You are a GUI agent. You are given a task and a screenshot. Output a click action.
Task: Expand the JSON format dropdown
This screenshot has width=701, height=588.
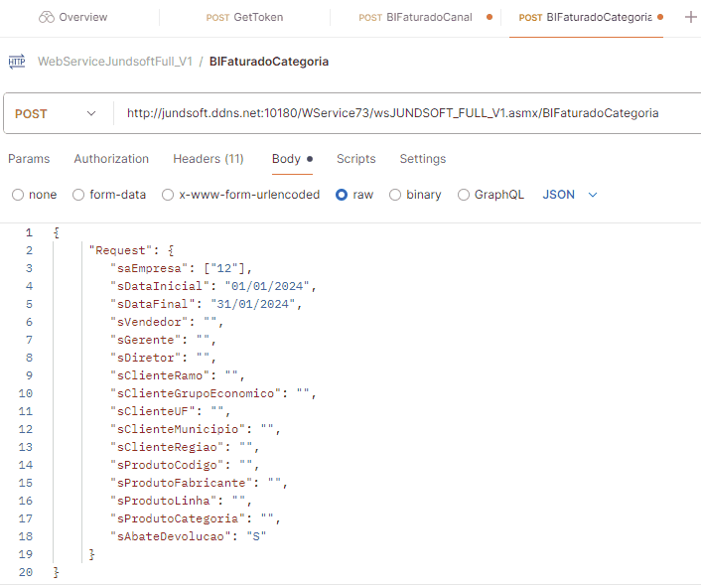570,195
